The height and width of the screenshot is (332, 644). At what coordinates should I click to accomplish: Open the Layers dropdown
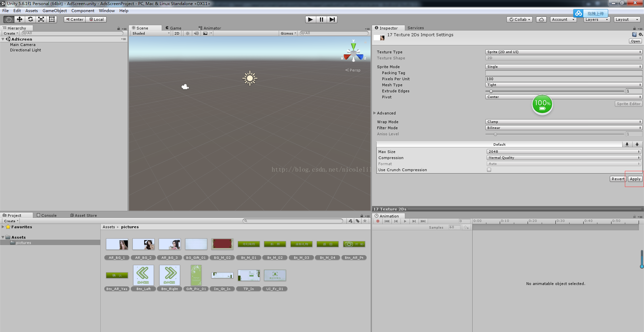tap(596, 19)
